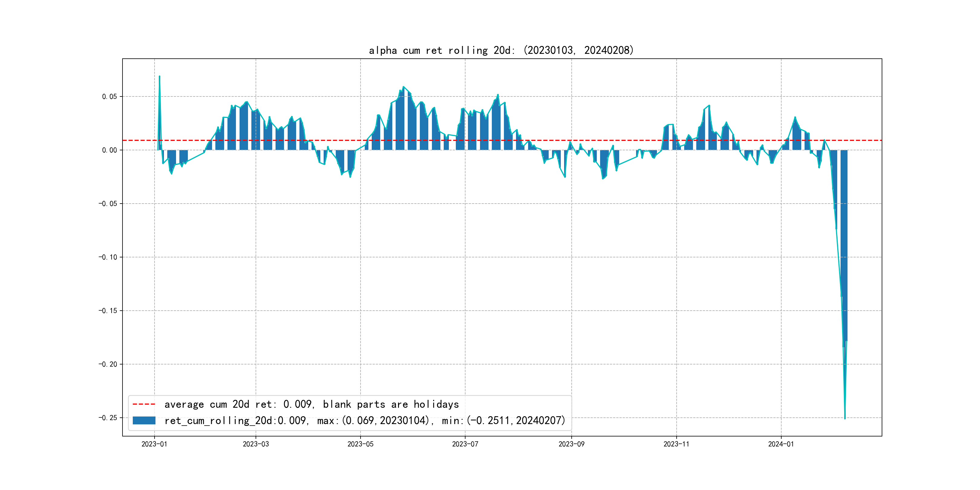Click the 0.05 y-axis tick label

pos(109,96)
